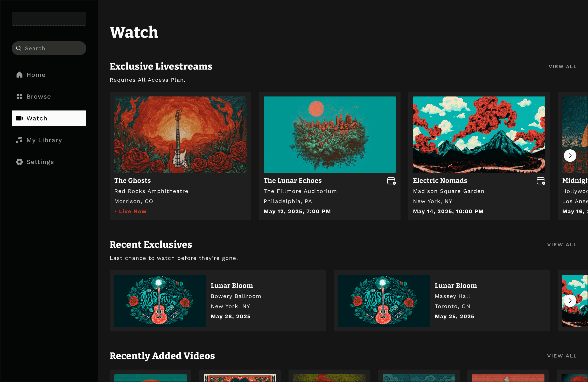Focus the Search input field
The image size is (588, 382).
[x=52, y=48]
